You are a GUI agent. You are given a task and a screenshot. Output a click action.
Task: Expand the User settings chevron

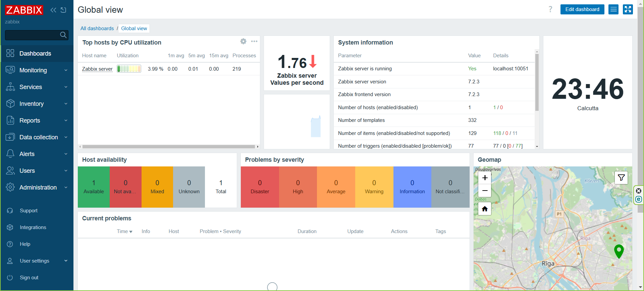pyautogui.click(x=66, y=261)
